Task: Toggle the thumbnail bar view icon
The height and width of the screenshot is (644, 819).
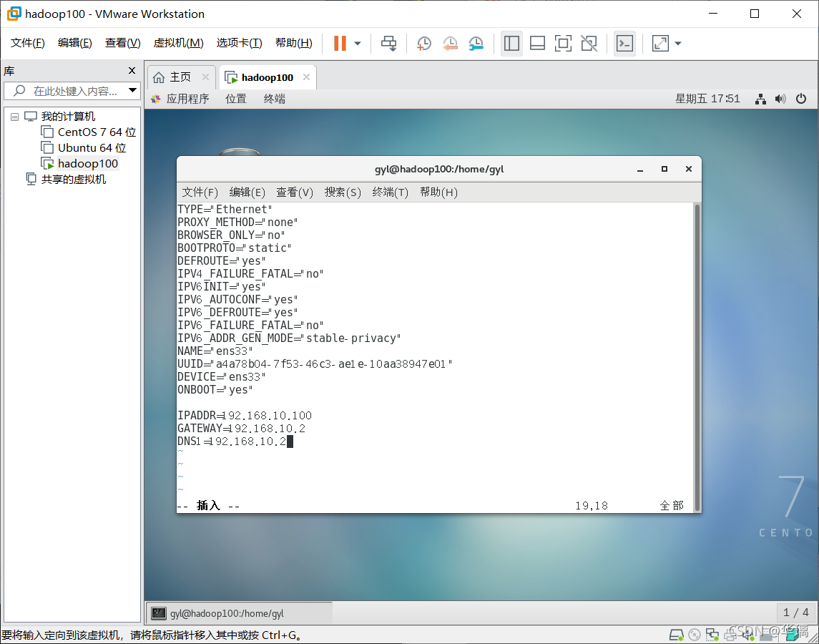Action: click(537, 43)
